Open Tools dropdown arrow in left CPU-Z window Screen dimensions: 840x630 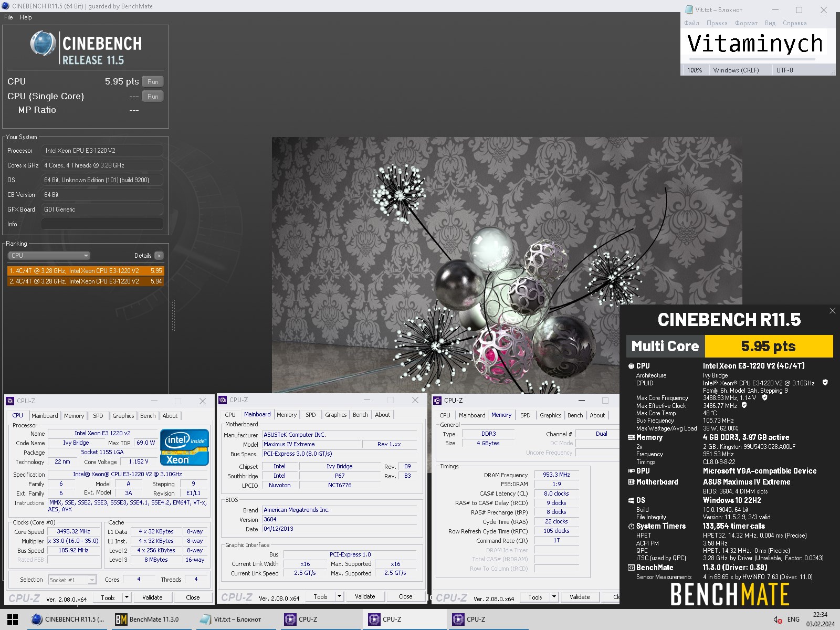[x=127, y=598]
